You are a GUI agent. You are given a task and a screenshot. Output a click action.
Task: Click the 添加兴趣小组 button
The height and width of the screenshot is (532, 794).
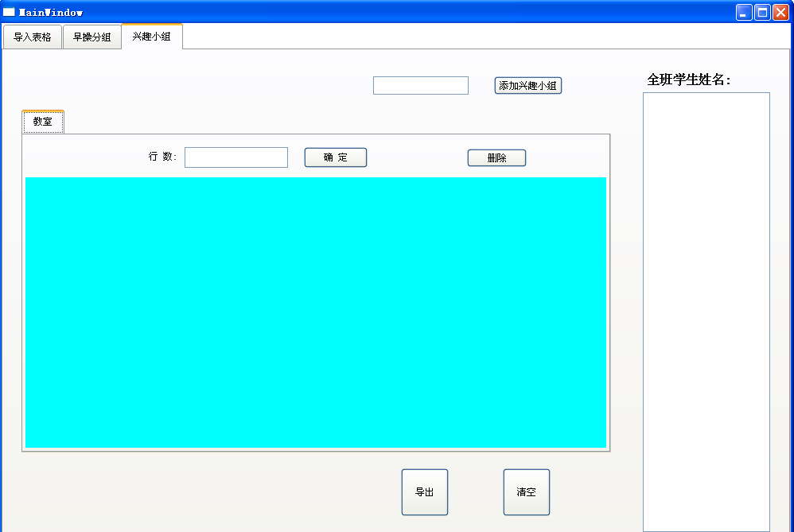[x=527, y=85]
